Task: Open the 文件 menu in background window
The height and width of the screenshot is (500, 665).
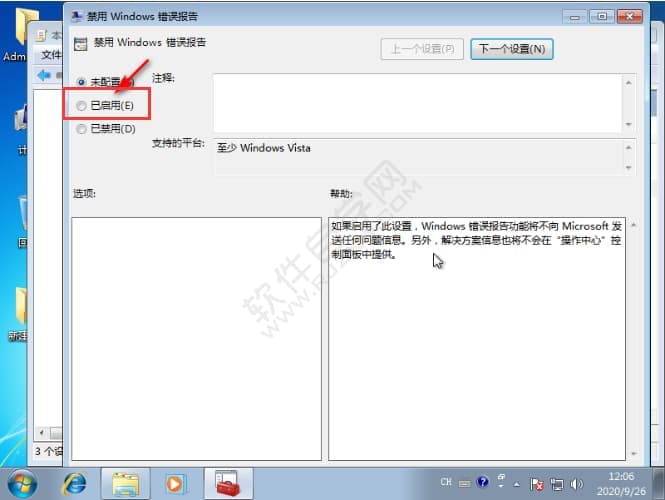Action: click(51, 55)
